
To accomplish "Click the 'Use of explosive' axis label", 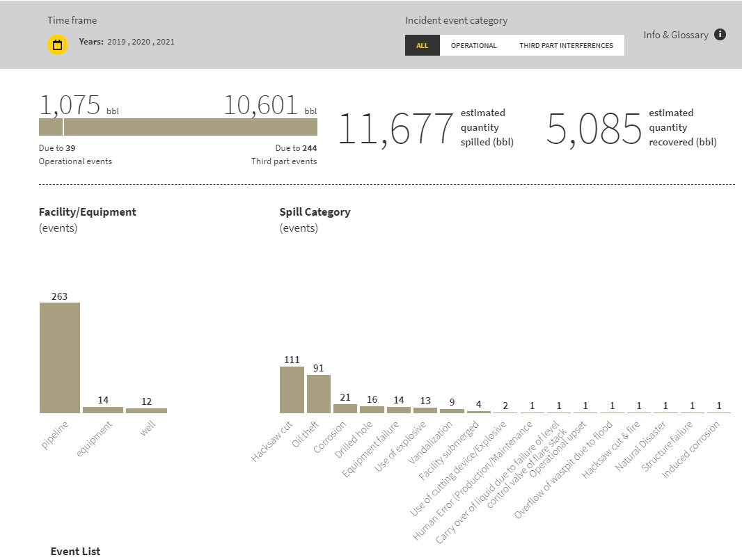I will (x=400, y=447).
